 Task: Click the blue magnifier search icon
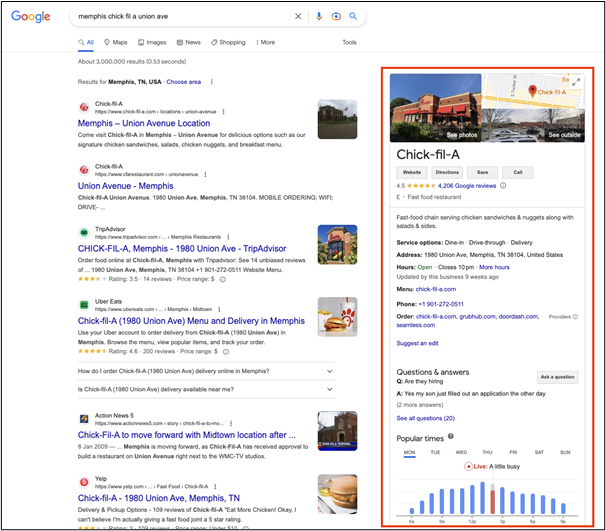353,17
